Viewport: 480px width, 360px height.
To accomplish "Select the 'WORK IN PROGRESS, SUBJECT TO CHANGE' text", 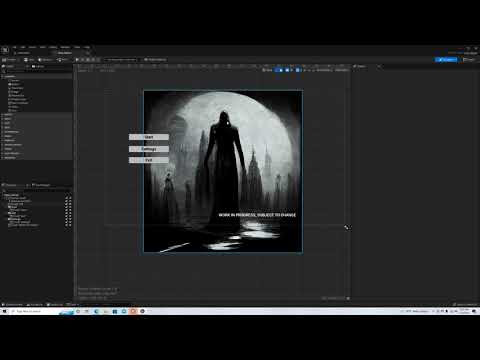I will coord(257,215).
